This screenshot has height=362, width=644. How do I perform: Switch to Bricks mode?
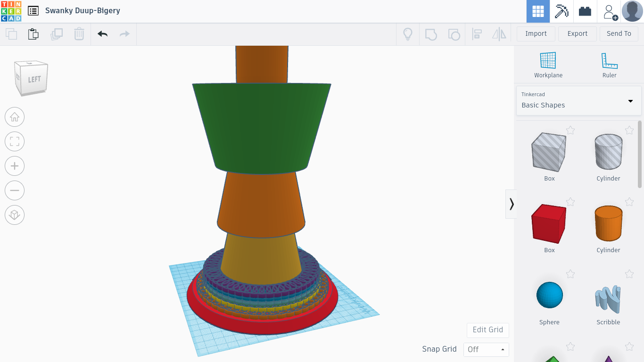point(585,11)
